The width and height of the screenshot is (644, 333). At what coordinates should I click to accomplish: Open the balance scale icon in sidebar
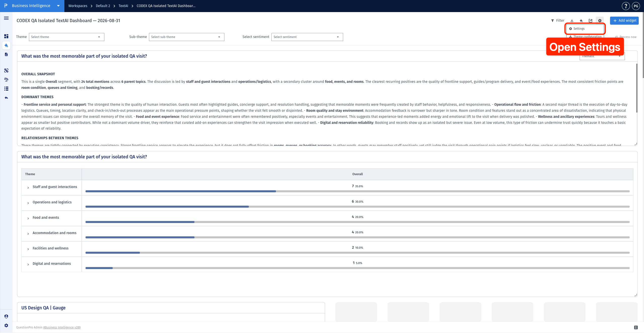(6, 80)
